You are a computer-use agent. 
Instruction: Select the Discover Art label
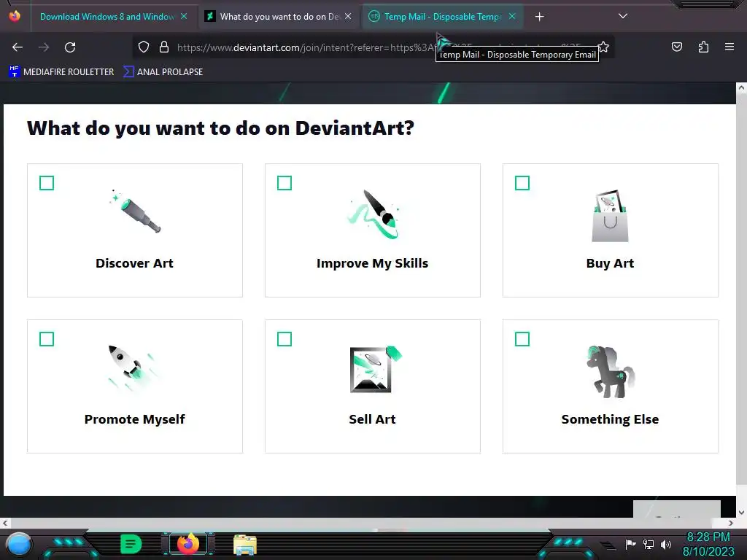point(134,263)
